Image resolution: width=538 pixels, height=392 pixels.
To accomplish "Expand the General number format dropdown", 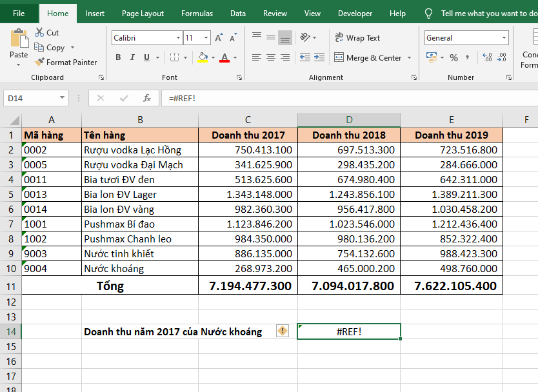I will [503, 38].
